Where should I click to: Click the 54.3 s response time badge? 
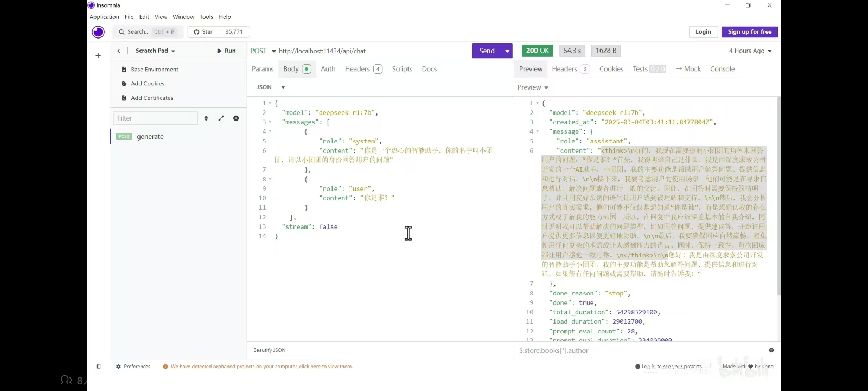click(572, 51)
